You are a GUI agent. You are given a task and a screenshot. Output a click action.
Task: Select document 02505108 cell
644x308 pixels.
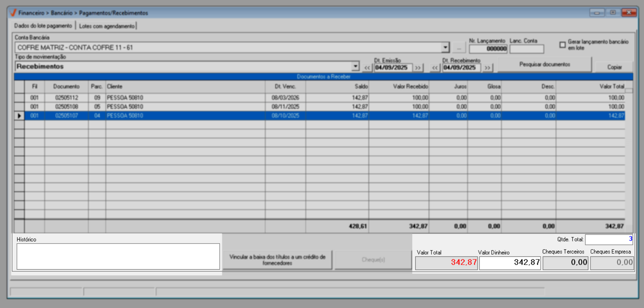click(67, 107)
